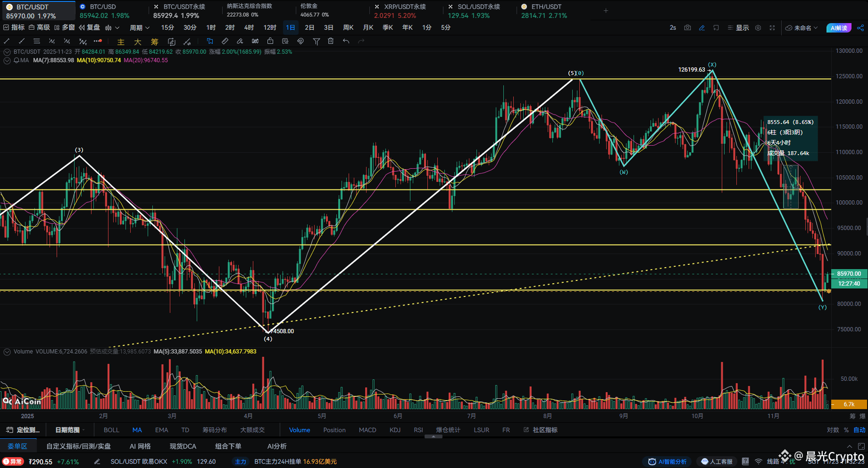Open the 委单区 tab
Screen dimensions: 868x468
coord(17,446)
